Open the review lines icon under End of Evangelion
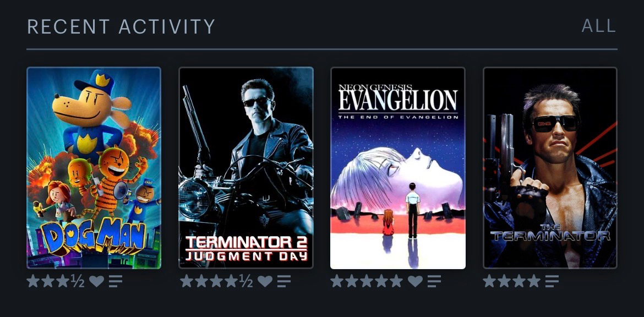This screenshot has height=317, width=644. click(434, 281)
